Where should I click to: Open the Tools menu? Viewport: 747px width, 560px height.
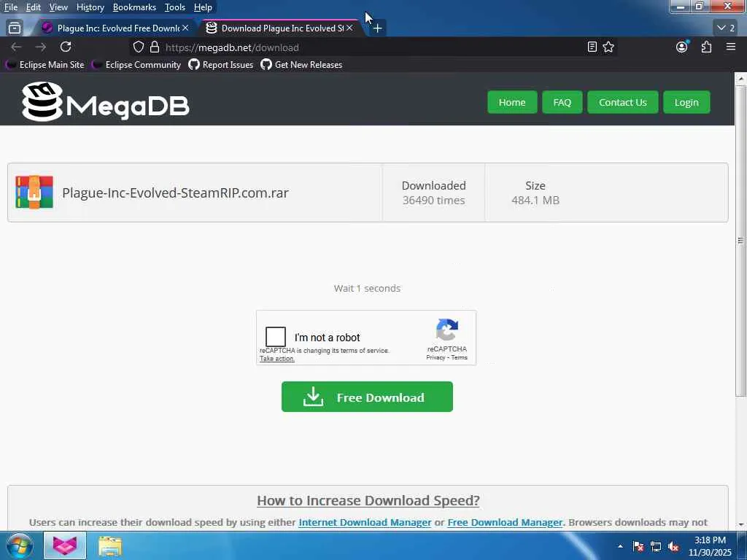coord(175,7)
